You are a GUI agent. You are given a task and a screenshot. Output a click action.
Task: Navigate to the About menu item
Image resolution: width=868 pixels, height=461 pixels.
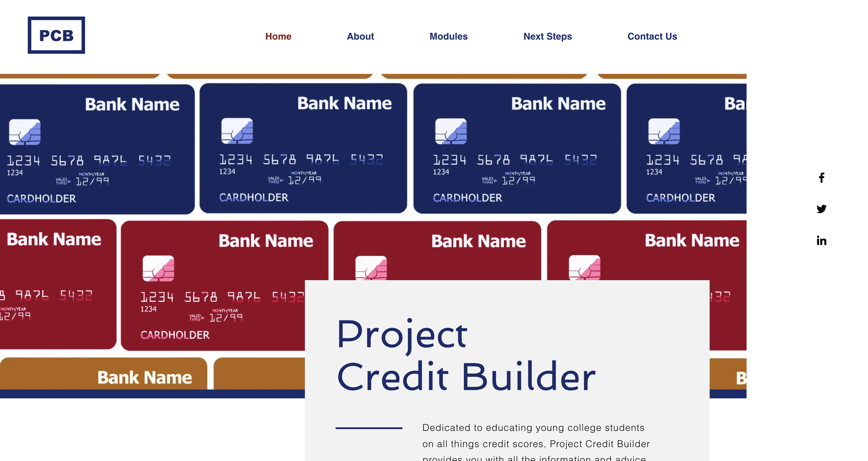pyautogui.click(x=360, y=36)
